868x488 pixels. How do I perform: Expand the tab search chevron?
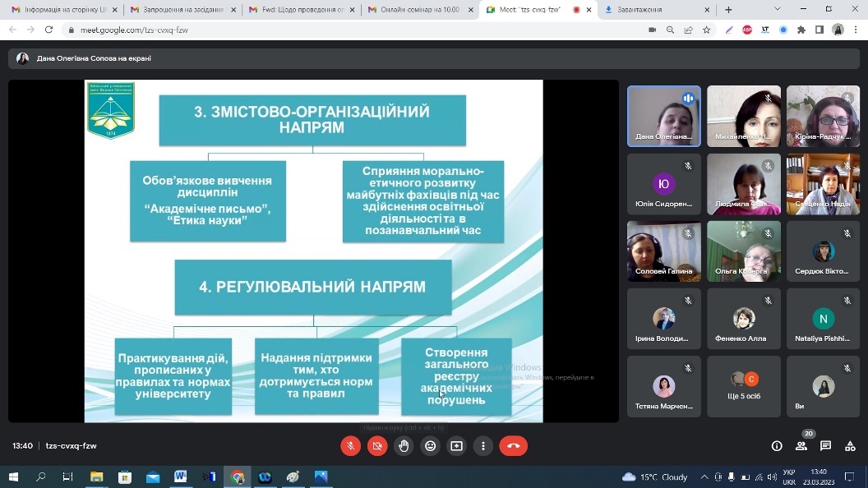coord(778,9)
